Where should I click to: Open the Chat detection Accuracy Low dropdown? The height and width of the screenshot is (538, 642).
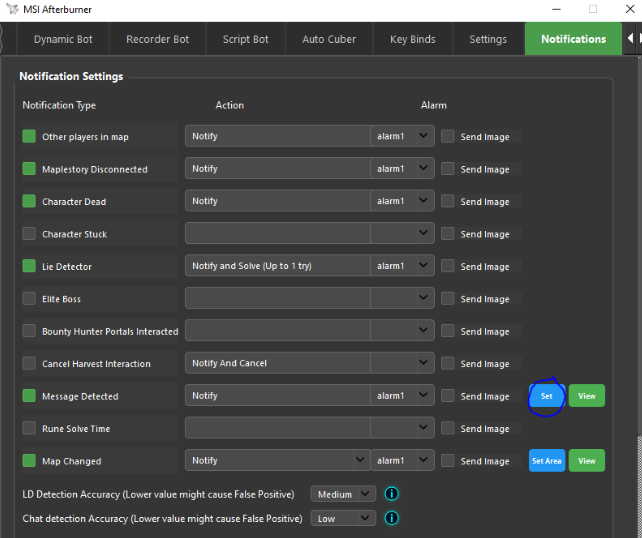point(343,518)
